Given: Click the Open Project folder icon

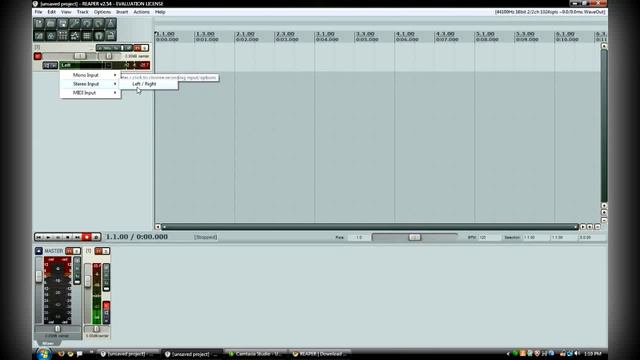Looking at the screenshot, I should point(51,24).
